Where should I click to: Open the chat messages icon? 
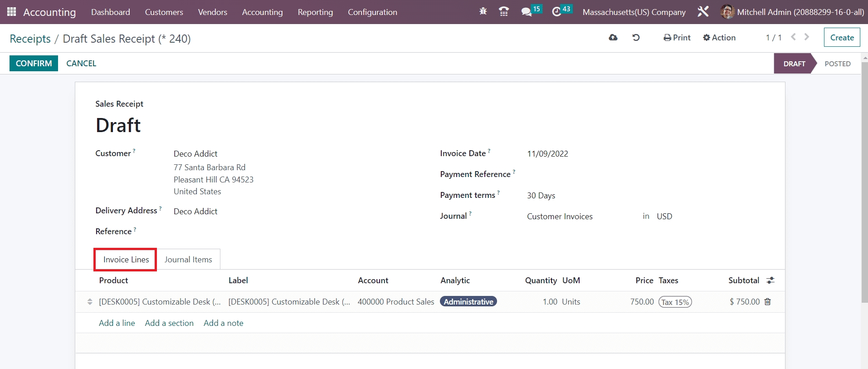(x=526, y=12)
